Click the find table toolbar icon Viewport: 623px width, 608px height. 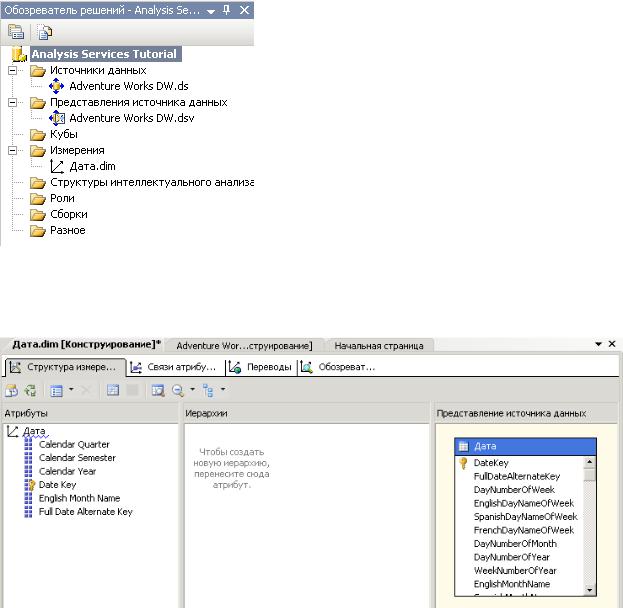tap(158, 391)
